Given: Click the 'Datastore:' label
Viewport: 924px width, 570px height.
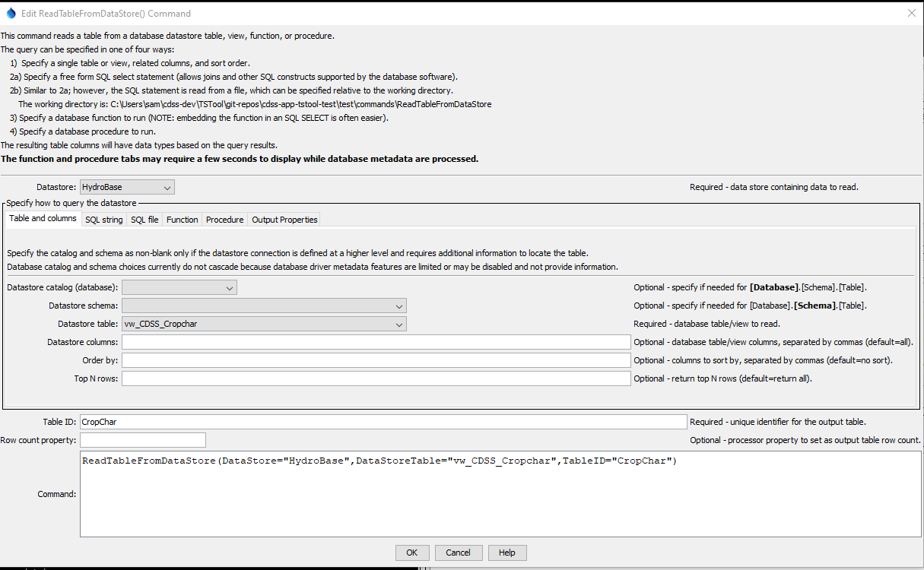Looking at the screenshot, I should point(56,187).
